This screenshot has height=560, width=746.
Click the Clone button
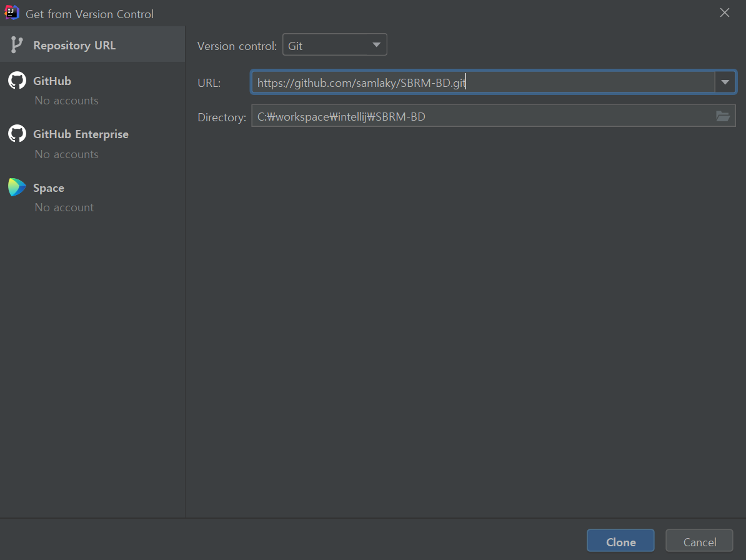click(x=620, y=541)
